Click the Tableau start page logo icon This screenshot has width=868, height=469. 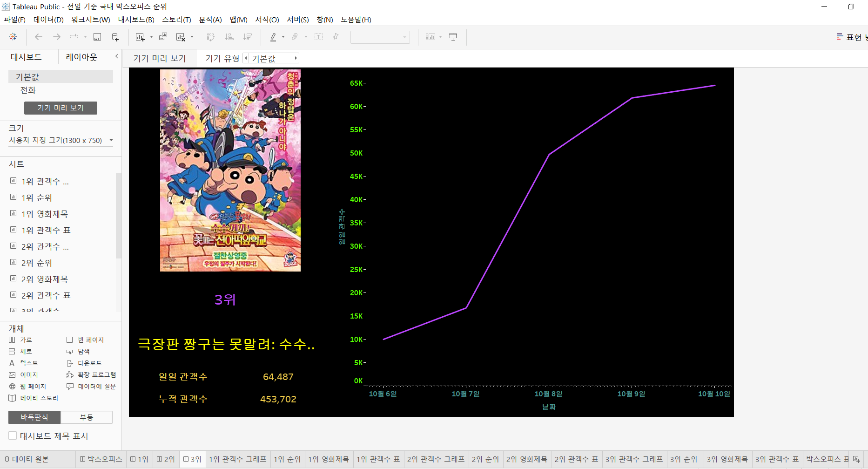click(x=13, y=37)
